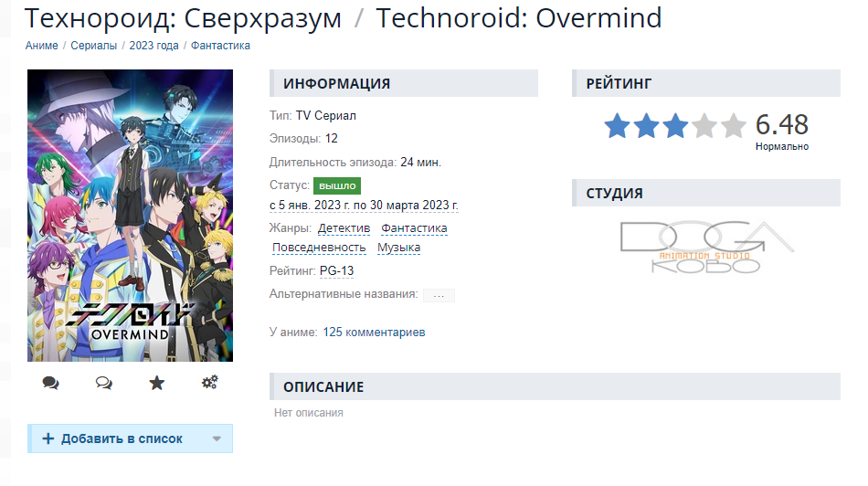Image resolution: width=868 pixels, height=486 pixels.
Task: Click the РЕЙТИНГ section header
Action: click(x=705, y=83)
